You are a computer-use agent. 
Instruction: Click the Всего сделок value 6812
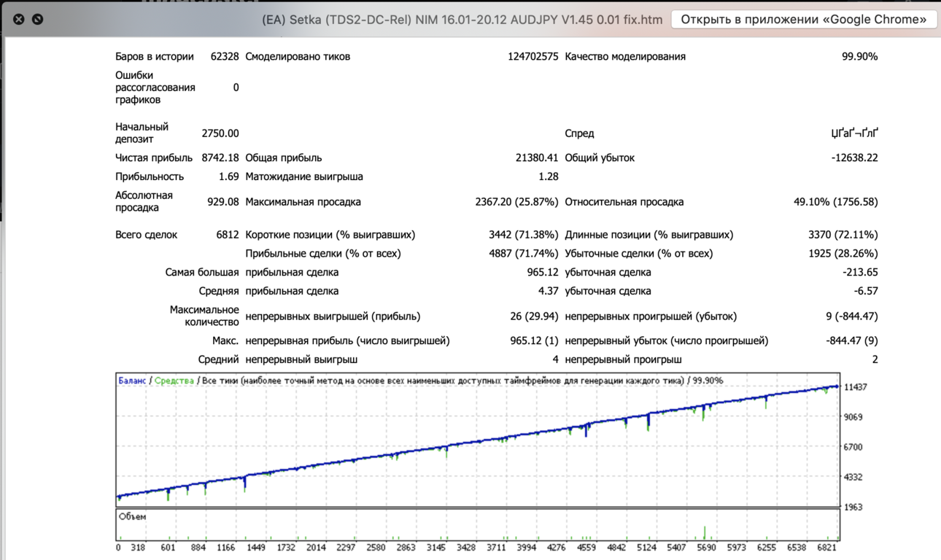tap(228, 235)
